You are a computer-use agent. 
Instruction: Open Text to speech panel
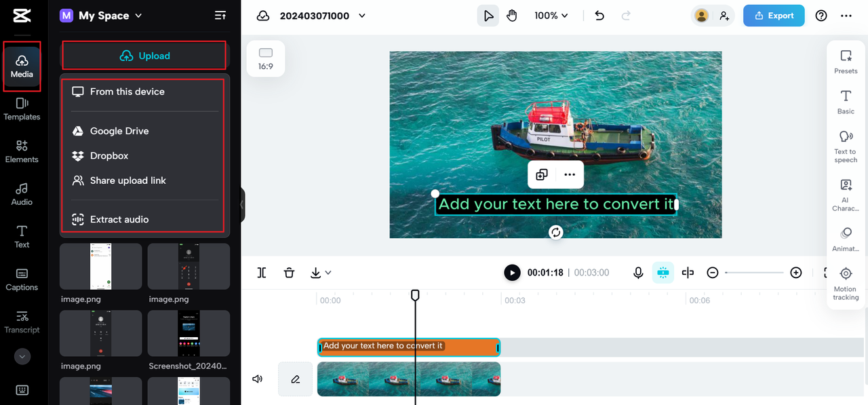click(846, 147)
